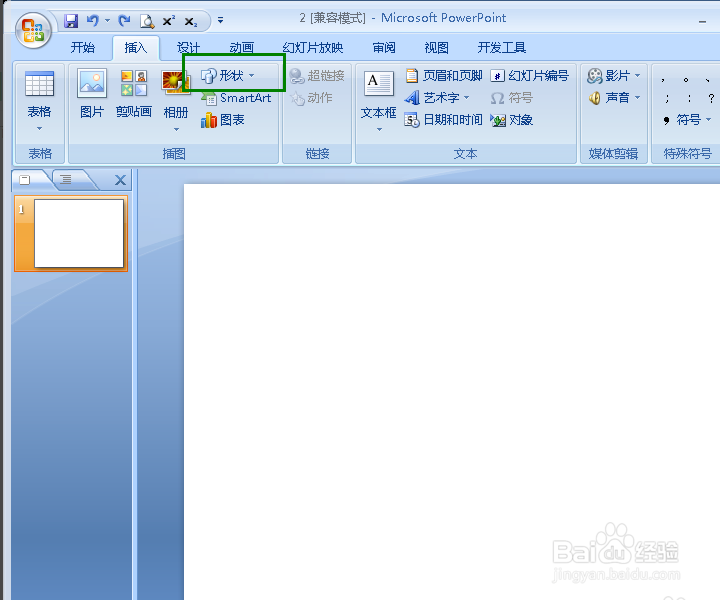The width and height of the screenshot is (720, 600).
Task: Insert 幻灯片编号 slide number
Action: [x=529, y=75]
